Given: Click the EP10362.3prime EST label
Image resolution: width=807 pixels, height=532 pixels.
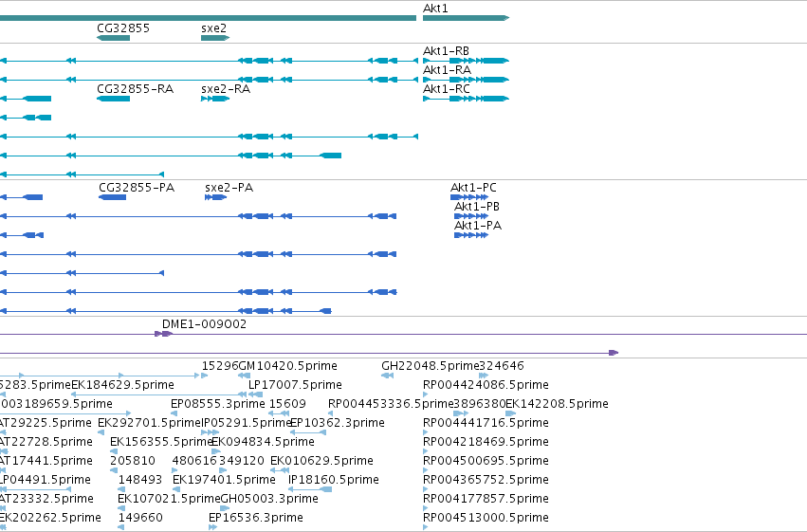Looking at the screenshot, I should pos(338,423).
